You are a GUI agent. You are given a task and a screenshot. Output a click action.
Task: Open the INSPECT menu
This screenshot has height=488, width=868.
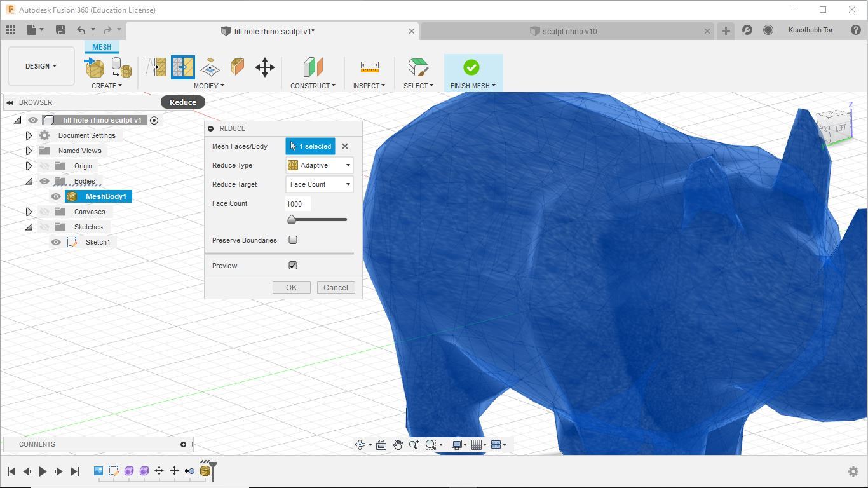369,86
